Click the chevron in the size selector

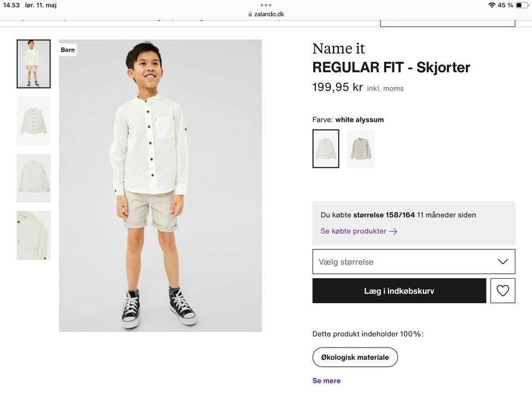(503, 262)
